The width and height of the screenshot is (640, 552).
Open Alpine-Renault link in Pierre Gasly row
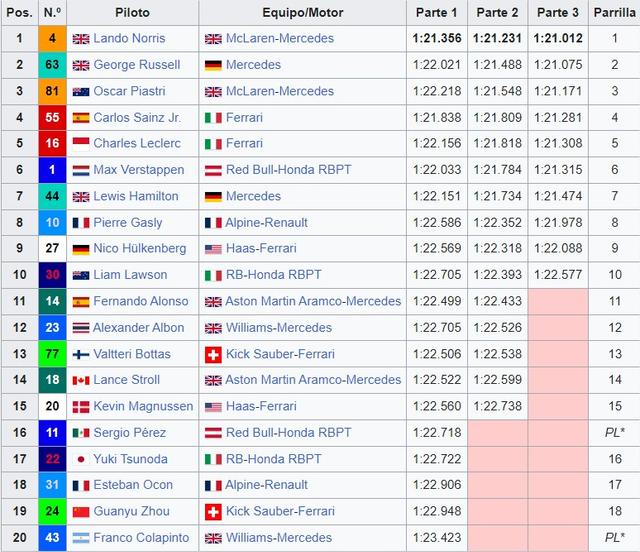pos(267,223)
